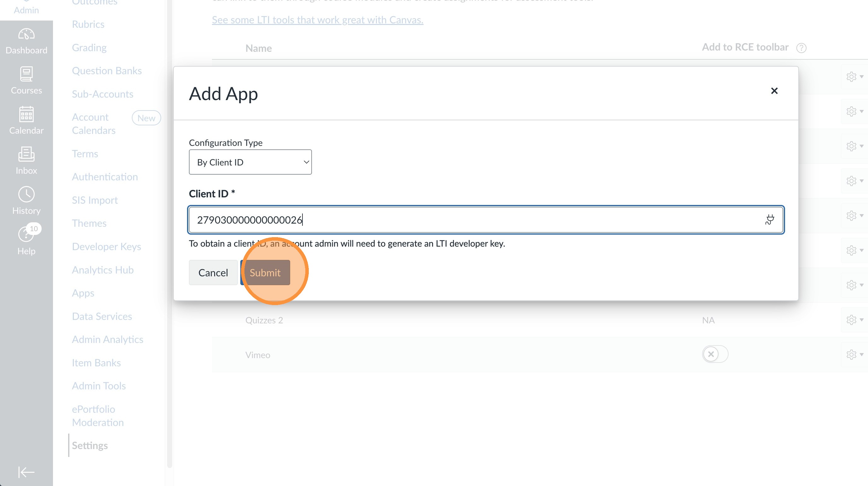The width and height of the screenshot is (868, 486).
Task: Click the plug icon in Client ID field
Action: (769, 219)
